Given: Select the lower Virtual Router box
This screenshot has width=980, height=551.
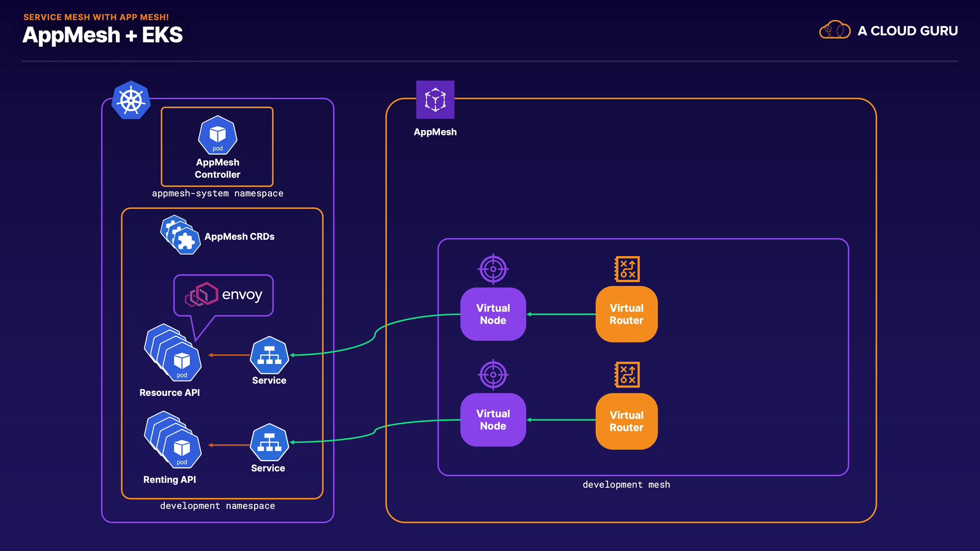Looking at the screenshot, I should (x=627, y=421).
